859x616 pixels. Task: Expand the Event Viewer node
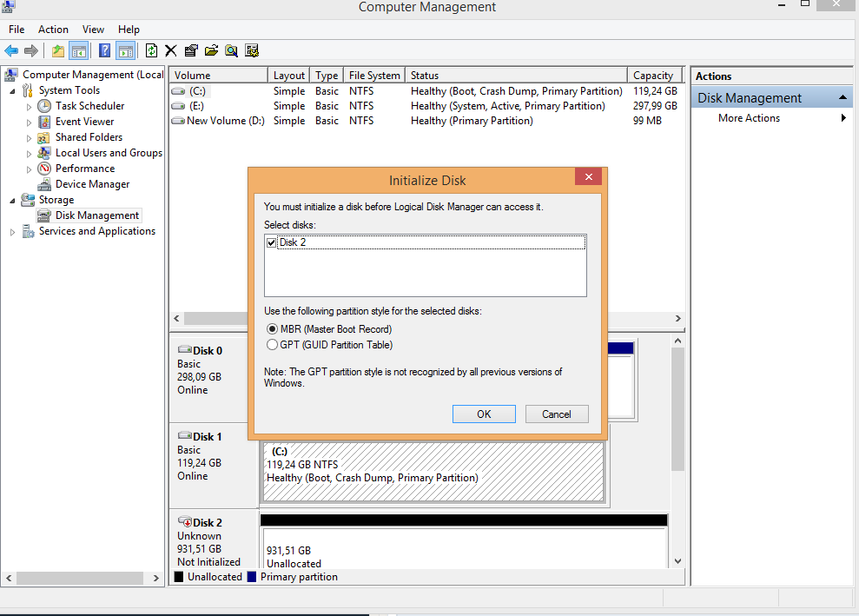tap(29, 123)
